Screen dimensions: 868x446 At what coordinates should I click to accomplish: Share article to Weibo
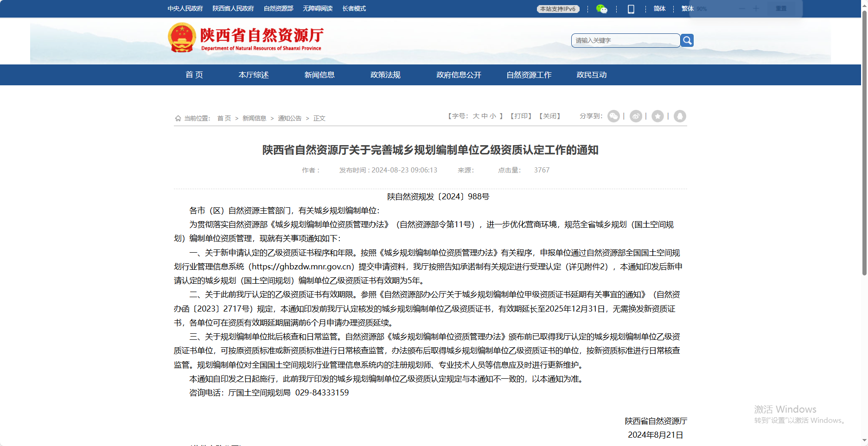636,116
